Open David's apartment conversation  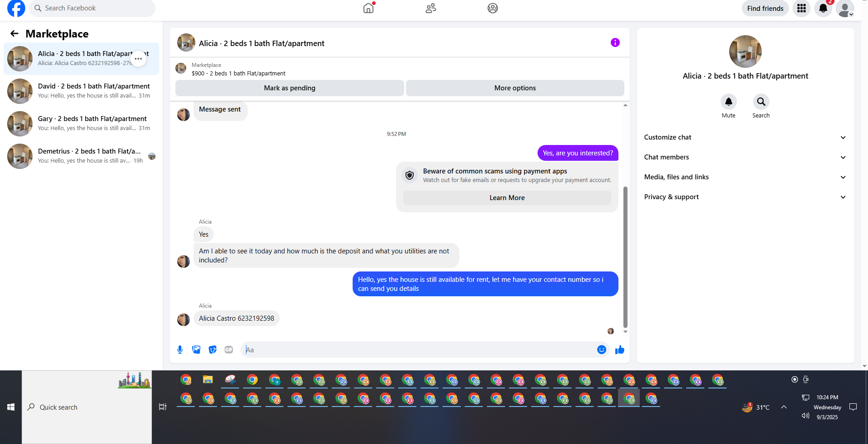tap(81, 91)
